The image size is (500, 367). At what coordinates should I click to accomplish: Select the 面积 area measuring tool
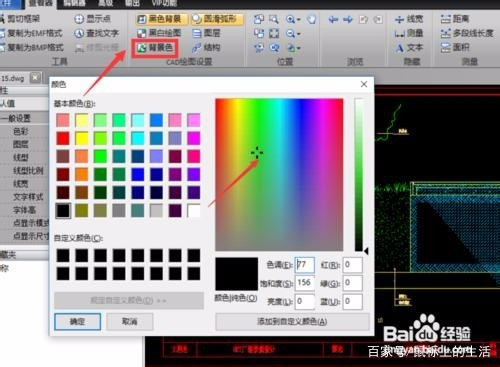tap(455, 48)
